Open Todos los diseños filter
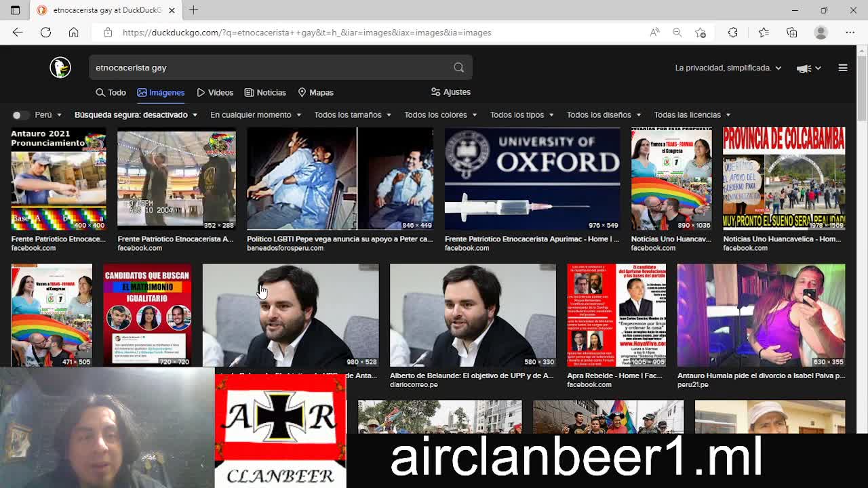 604,115
